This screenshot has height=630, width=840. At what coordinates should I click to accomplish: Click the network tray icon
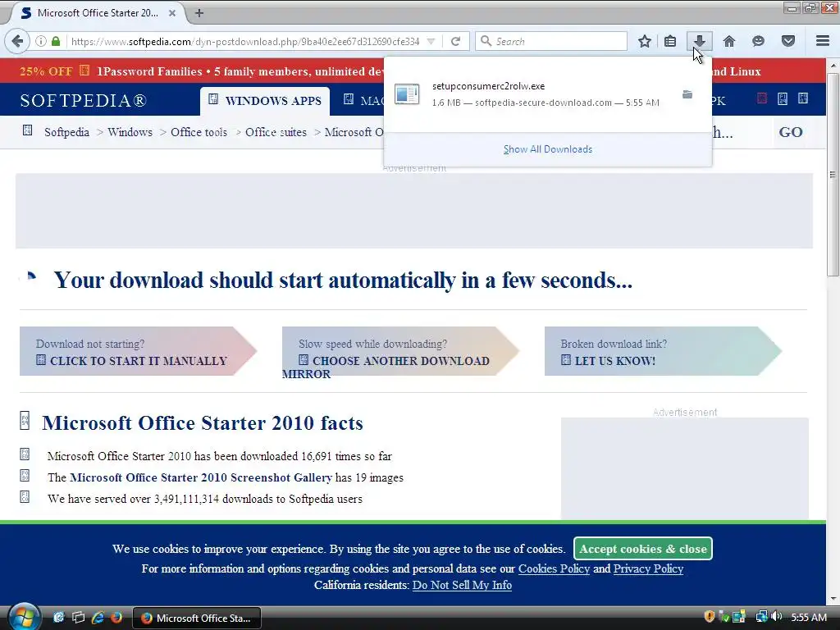point(761,617)
